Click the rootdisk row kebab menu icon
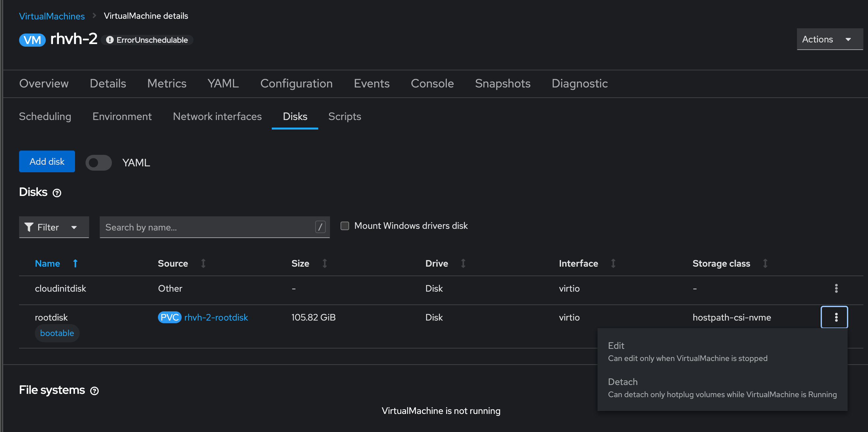This screenshot has width=868, height=432. (x=834, y=317)
